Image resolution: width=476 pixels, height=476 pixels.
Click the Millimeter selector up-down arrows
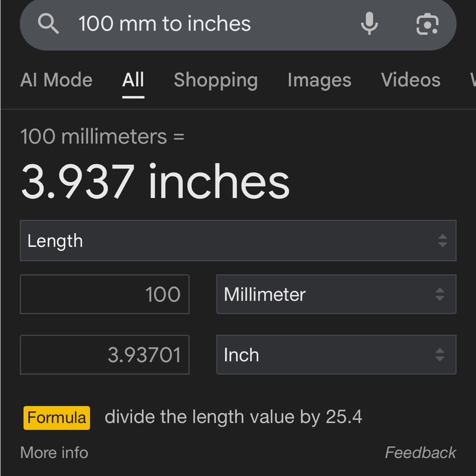point(439,294)
